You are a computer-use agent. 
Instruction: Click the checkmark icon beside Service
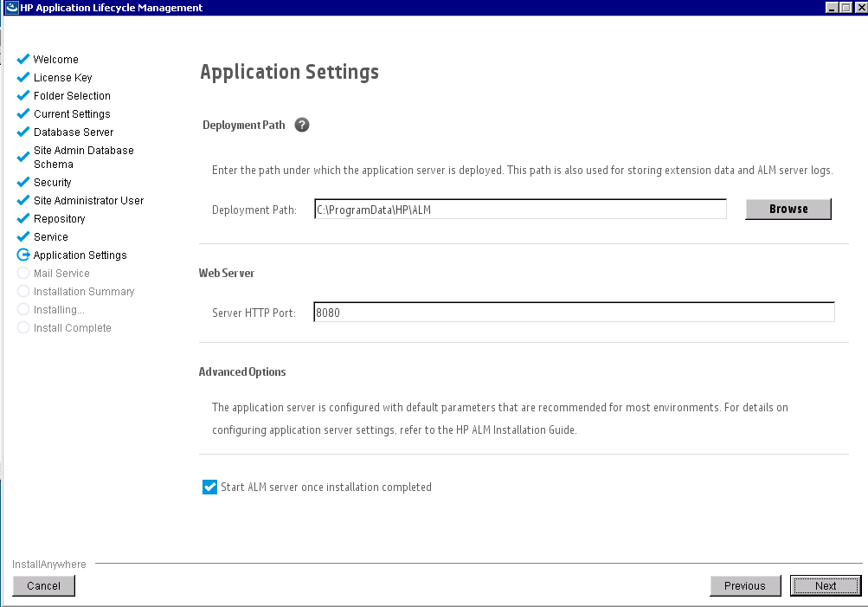pyautogui.click(x=23, y=236)
